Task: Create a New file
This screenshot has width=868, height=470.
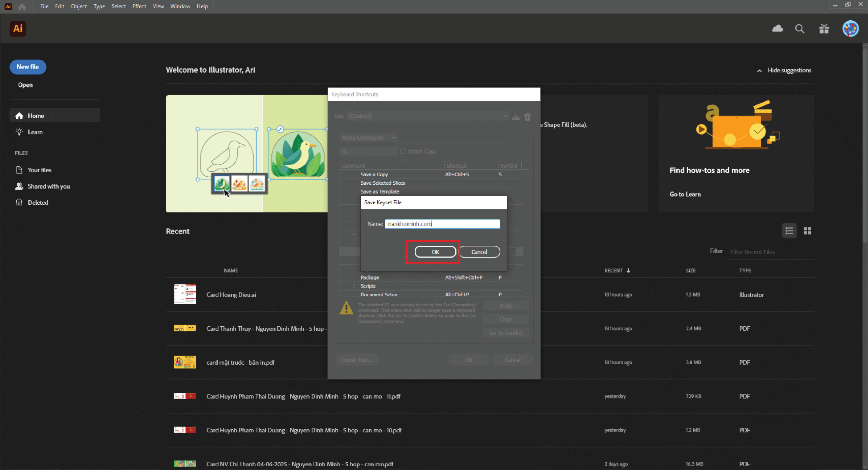Action: coord(28,67)
